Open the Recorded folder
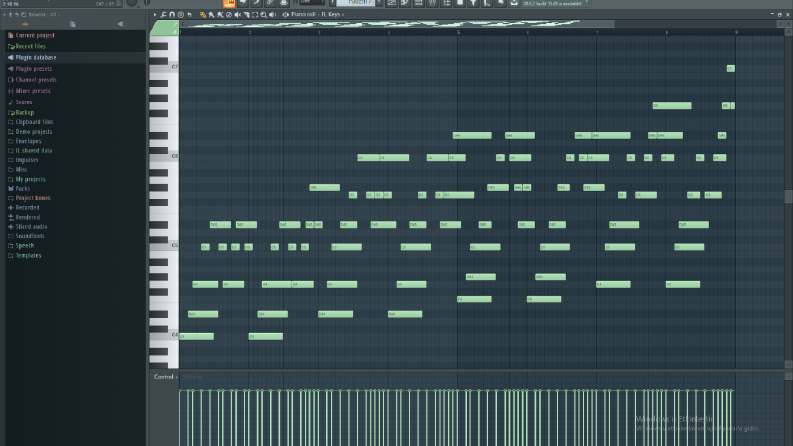This screenshot has width=793, height=446. pos(27,207)
